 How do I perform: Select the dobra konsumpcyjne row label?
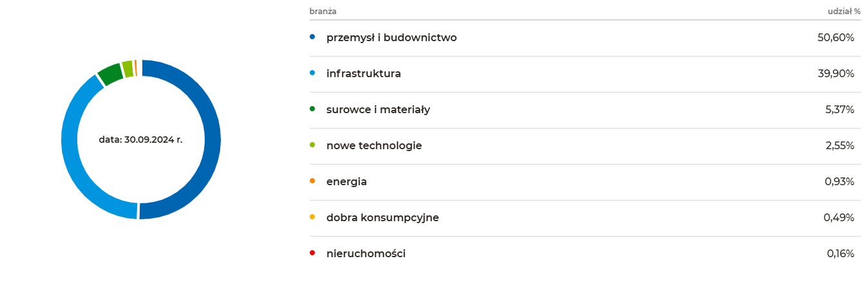coord(382,218)
